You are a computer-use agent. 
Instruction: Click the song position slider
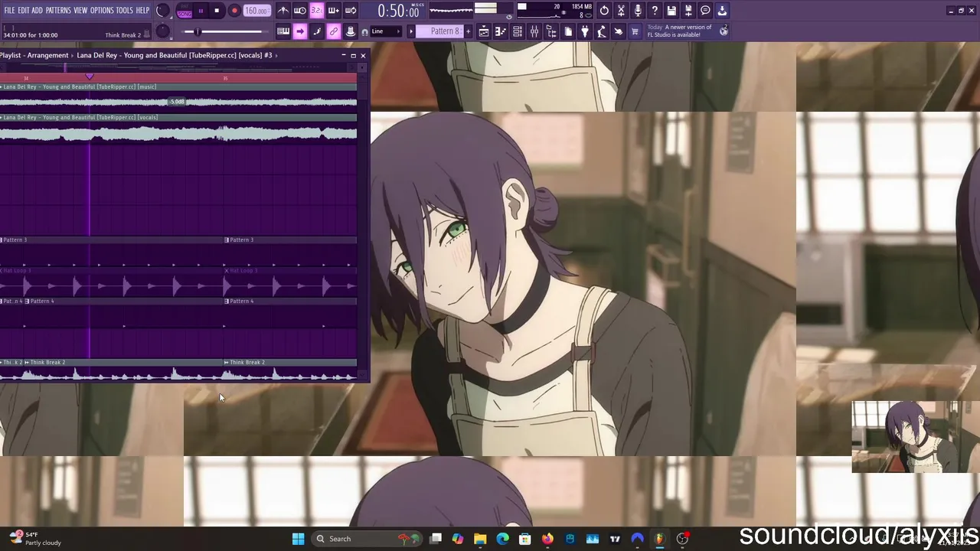227,31
